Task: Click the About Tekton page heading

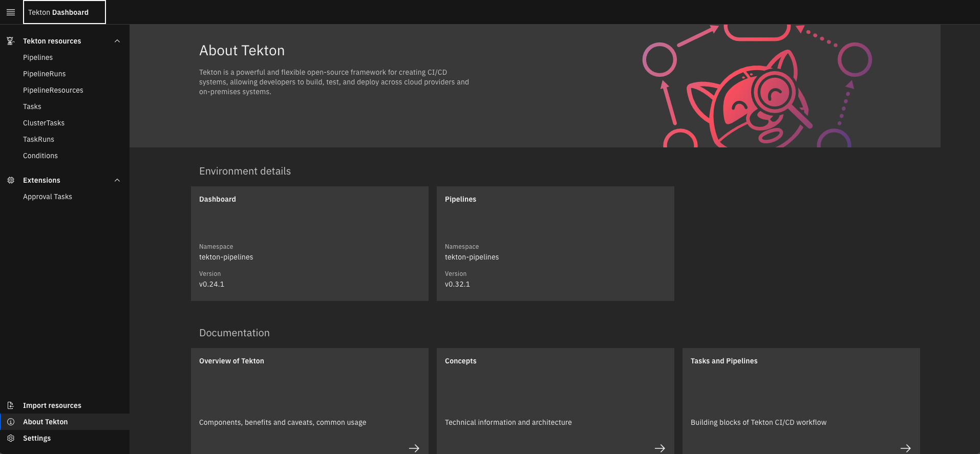Action: click(242, 51)
